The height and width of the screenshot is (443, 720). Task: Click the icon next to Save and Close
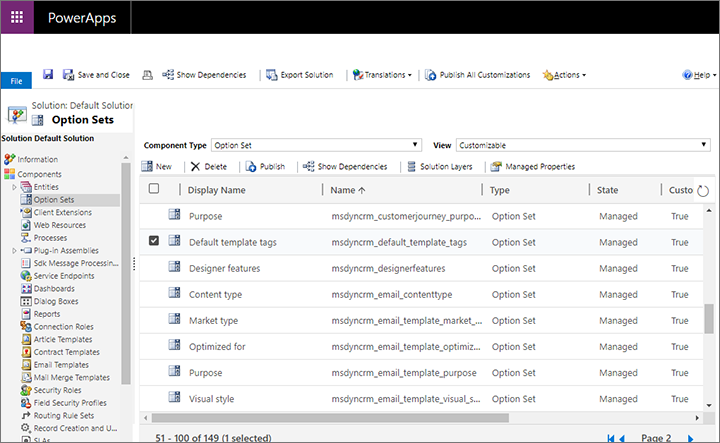pyautogui.click(x=147, y=75)
